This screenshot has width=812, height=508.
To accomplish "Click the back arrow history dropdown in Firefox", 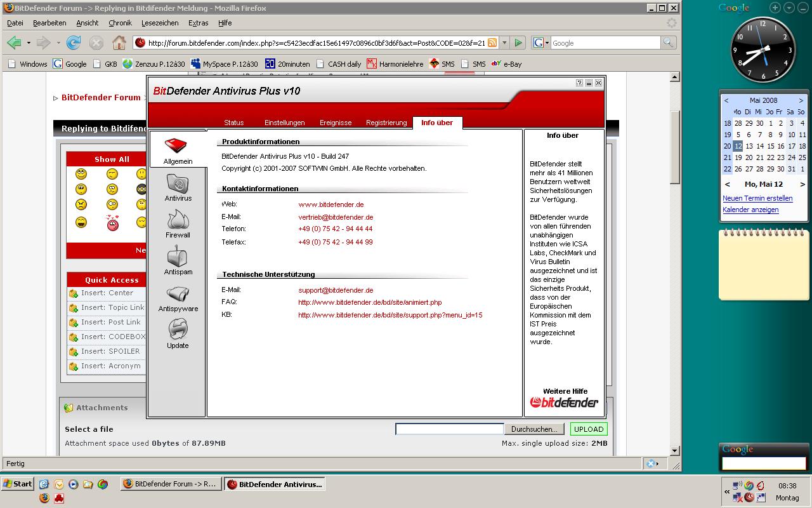I will pyautogui.click(x=29, y=43).
